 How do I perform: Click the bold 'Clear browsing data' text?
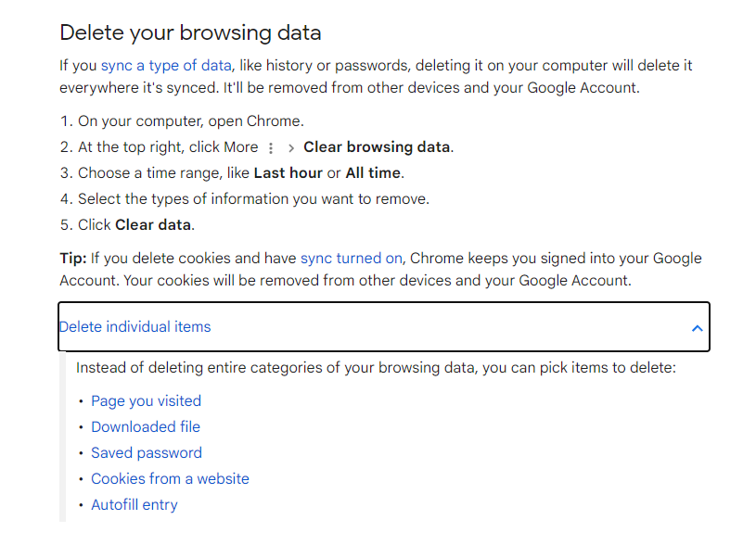pyautogui.click(x=377, y=147)
